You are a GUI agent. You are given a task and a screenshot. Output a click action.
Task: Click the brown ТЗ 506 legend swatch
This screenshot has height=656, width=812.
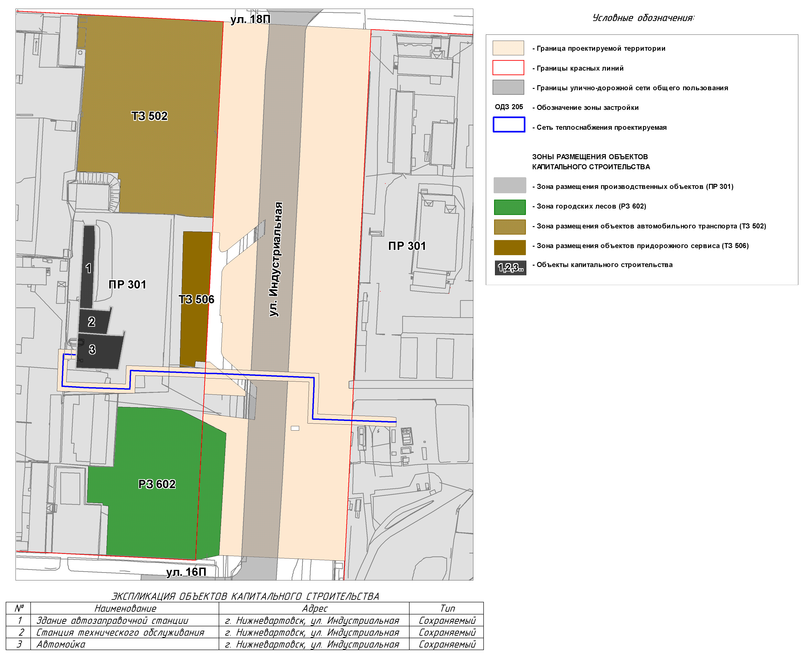[510, 248]
